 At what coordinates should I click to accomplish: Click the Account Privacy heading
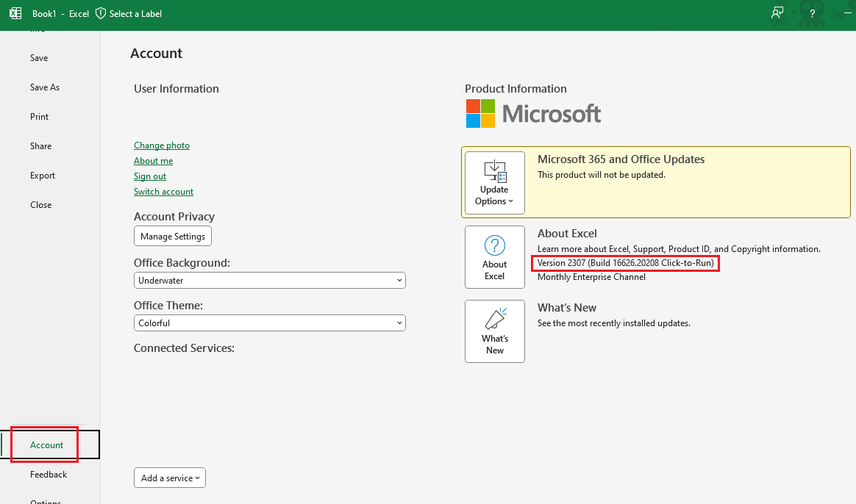click(174, 217)
